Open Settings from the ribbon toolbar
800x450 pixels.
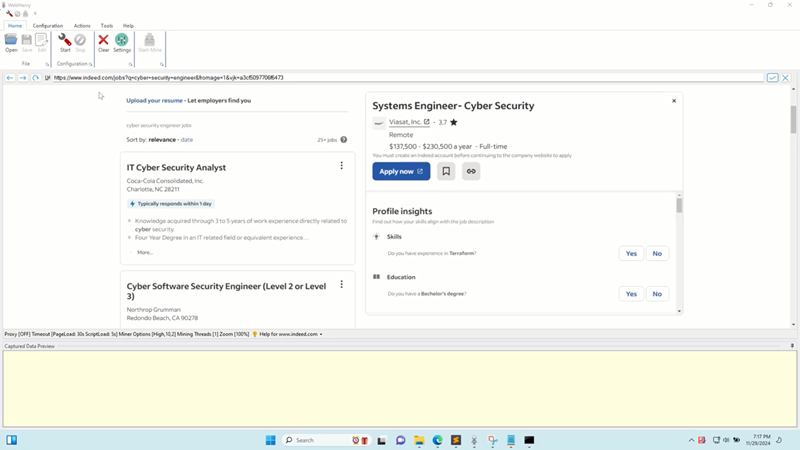[x=122, y=42]
